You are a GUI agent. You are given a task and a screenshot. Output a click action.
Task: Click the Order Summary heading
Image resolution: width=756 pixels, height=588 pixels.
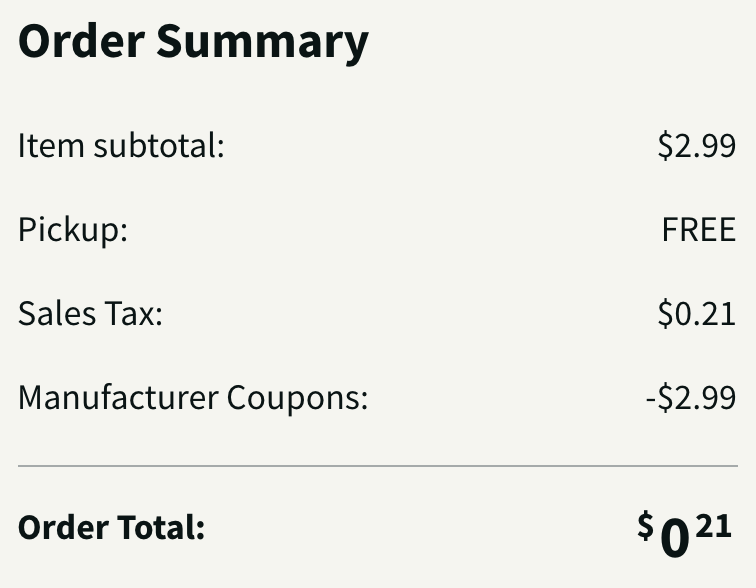(x=193, y=42)
